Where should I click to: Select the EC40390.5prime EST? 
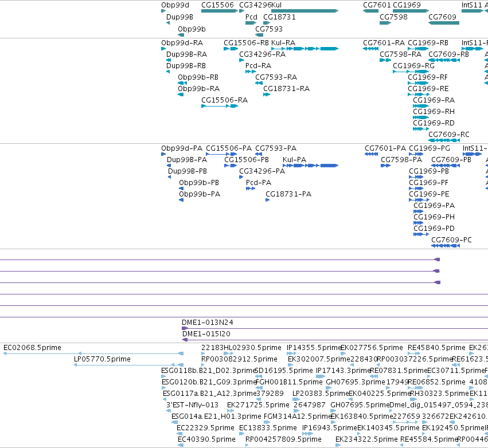(x=181, y=446)
